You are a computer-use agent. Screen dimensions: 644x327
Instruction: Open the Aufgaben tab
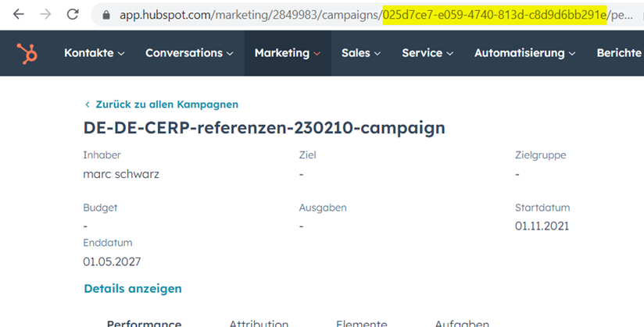point(462,323)
